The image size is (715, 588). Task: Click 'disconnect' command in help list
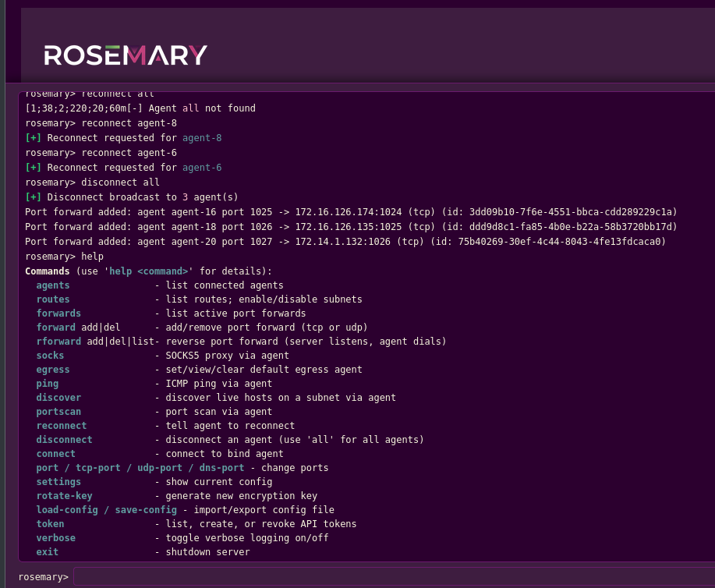(64, 440)
